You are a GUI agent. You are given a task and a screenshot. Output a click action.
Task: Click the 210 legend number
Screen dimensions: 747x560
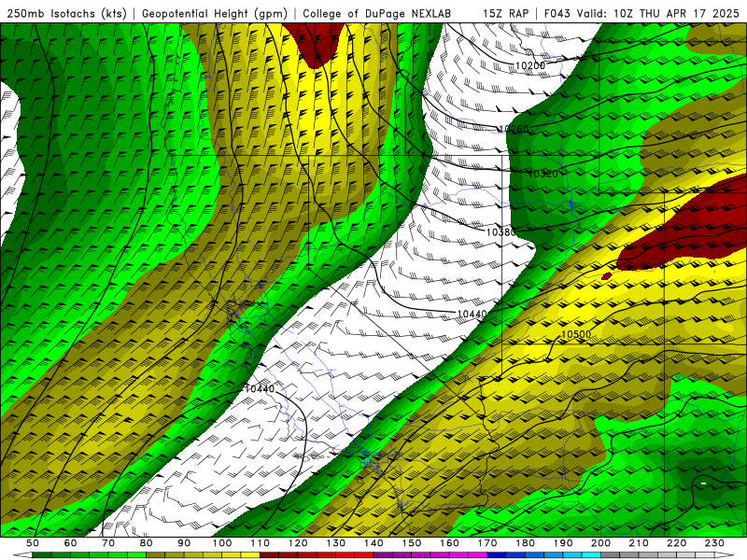tap(639, 543)
